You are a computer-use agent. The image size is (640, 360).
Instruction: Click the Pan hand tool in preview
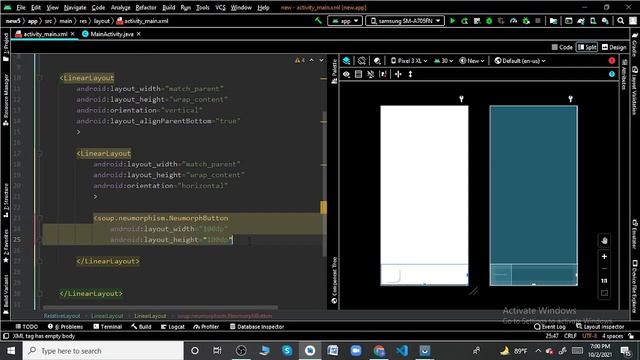click(604, 240)
